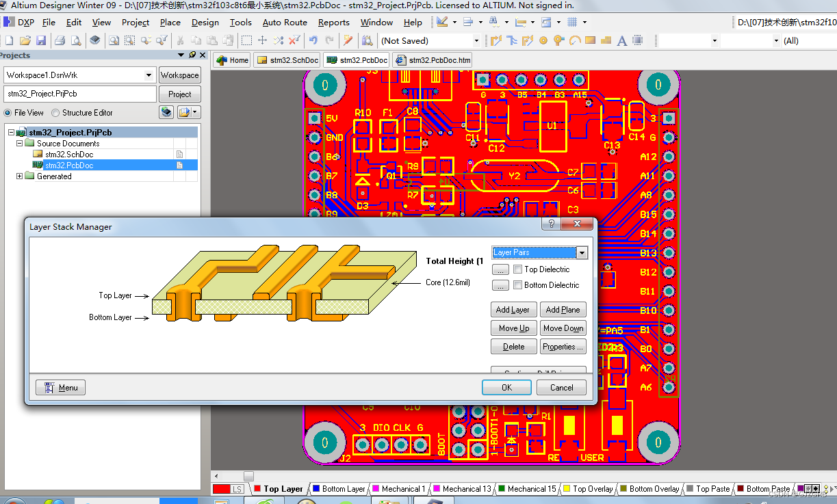Image resolution: width=837 pixels, height=504 pixels.
Task: Save the document with the floppy icon
Action: click(41, 40)
